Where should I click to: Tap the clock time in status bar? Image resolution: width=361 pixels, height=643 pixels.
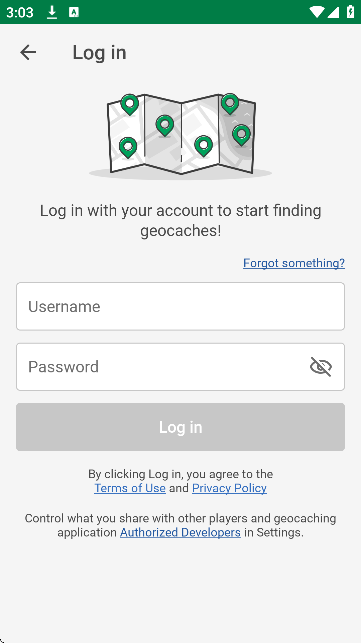[x=20, y=12]
